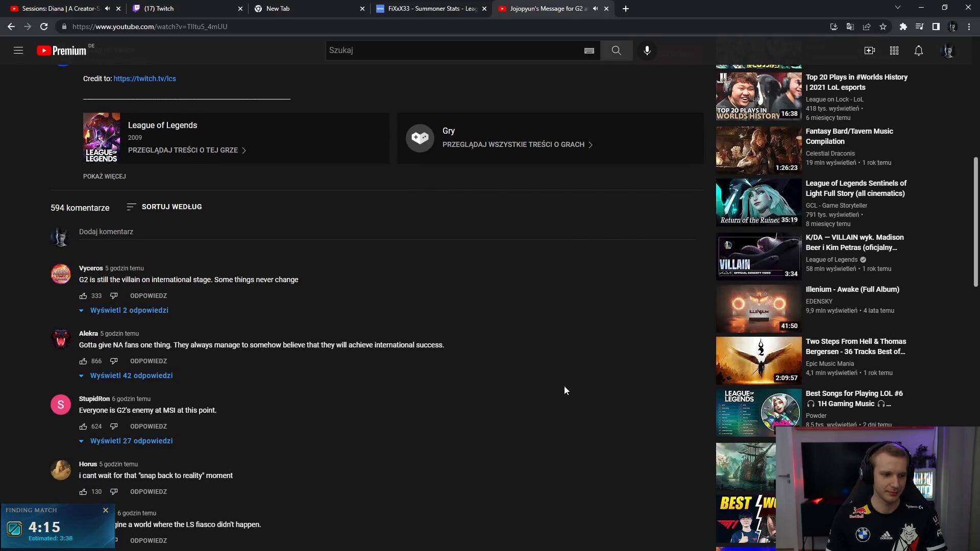Open the notifications bell
The image size is (980, 551).
tap(918, 51)
